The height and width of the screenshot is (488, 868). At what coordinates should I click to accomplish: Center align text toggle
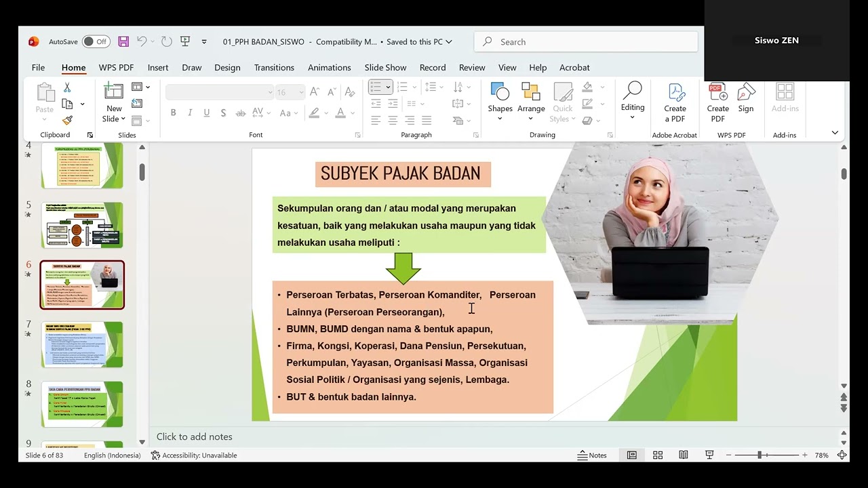point(393,120)
